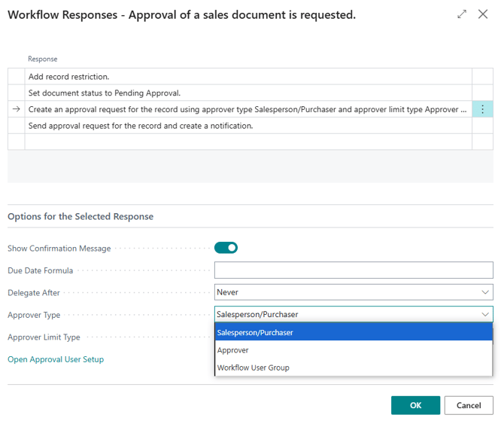
Task: Click the selected row arrow indicator
Action: coord(16,109)
